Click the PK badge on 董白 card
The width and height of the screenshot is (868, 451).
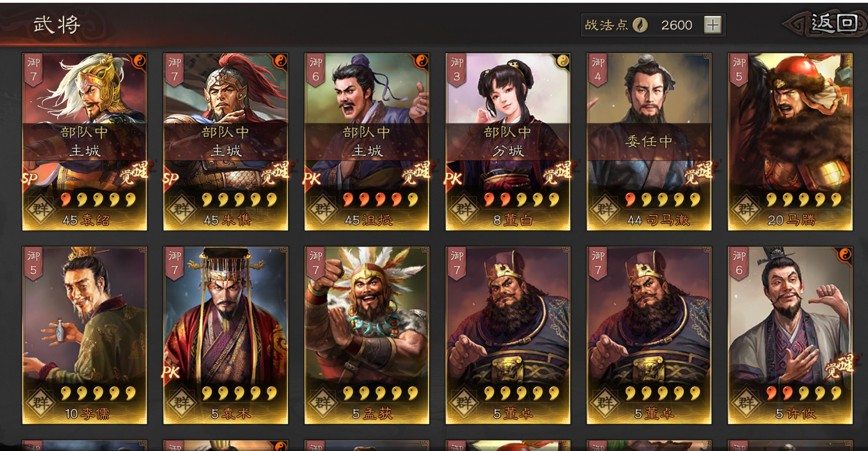click(453, 179)
